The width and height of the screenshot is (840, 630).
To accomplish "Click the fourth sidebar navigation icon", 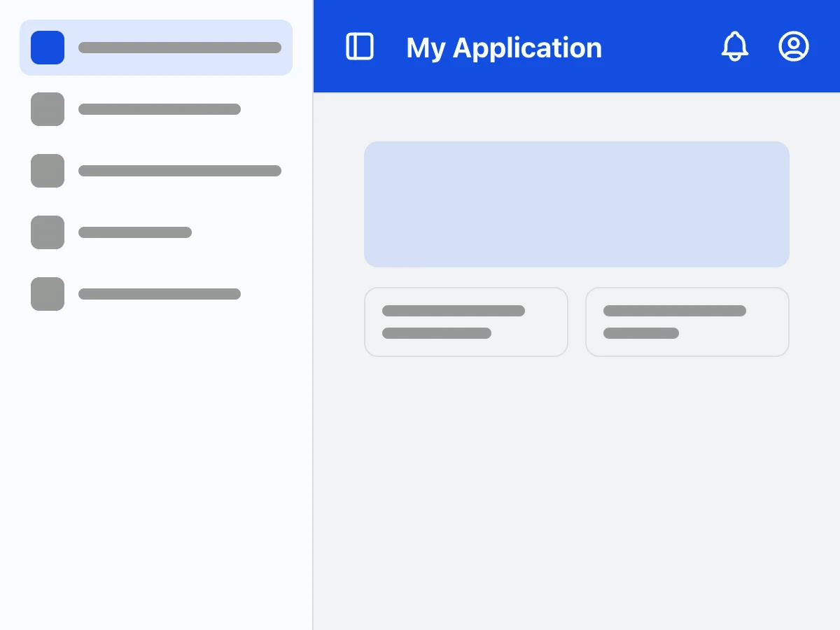I will [48, 232].
